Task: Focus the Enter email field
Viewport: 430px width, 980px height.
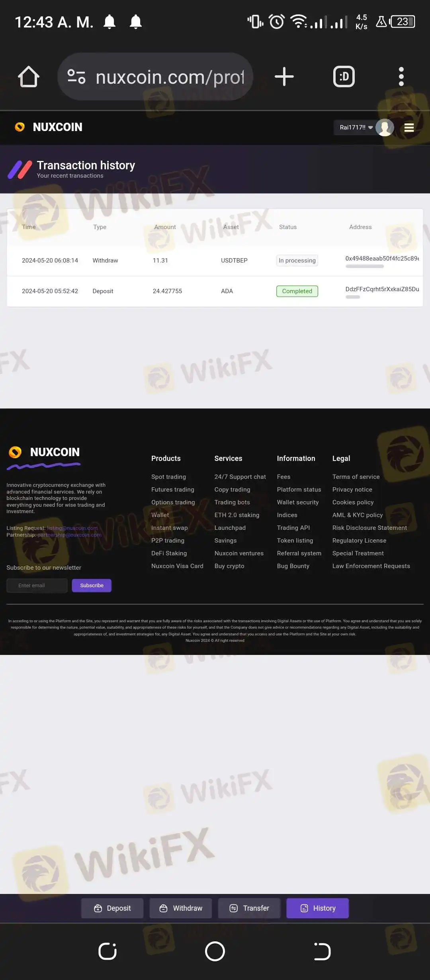Action: coord(37,585)
